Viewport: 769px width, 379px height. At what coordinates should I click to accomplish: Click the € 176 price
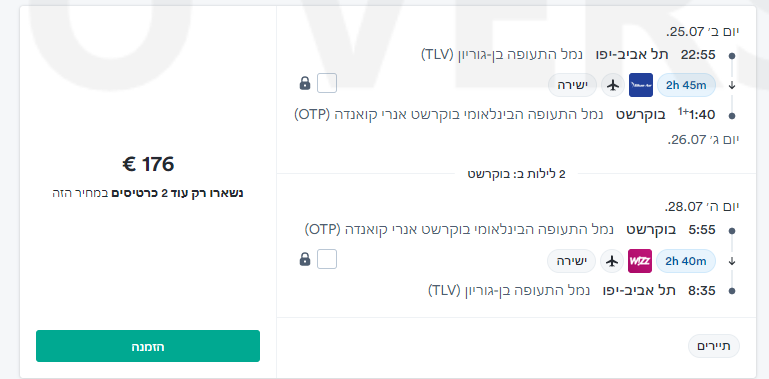coord(148,164)
